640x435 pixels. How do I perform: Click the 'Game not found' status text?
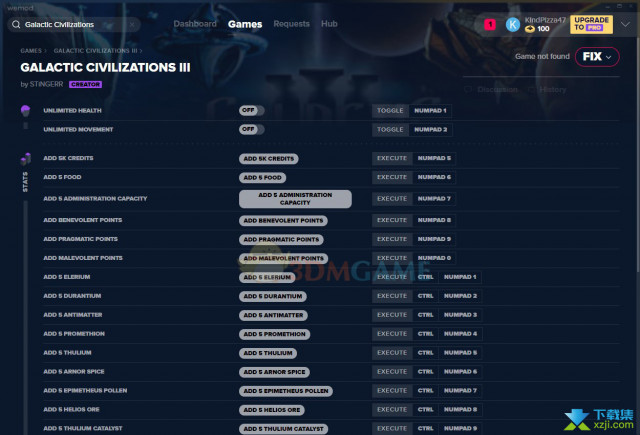click(x=542, y=56)
